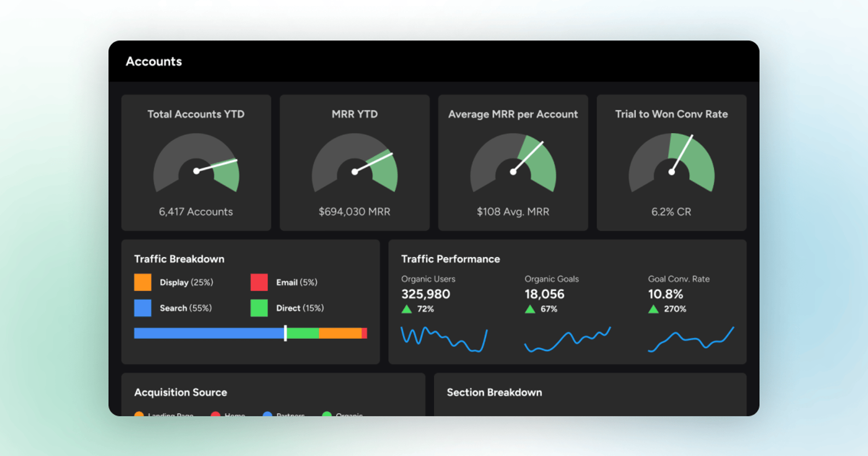Toggle the Email segment in Traffic Breakdown
The height and width of the screenshot is (456, 868).
click(364, 333)
